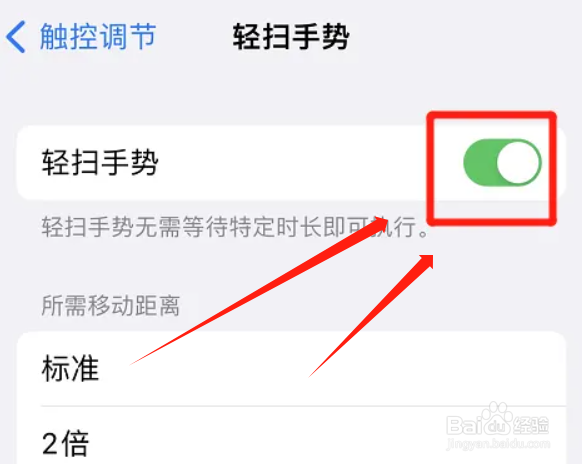Screen dimensions: 582x464
Task: Click the upper red arrow's head
Action: pos(378,224)
